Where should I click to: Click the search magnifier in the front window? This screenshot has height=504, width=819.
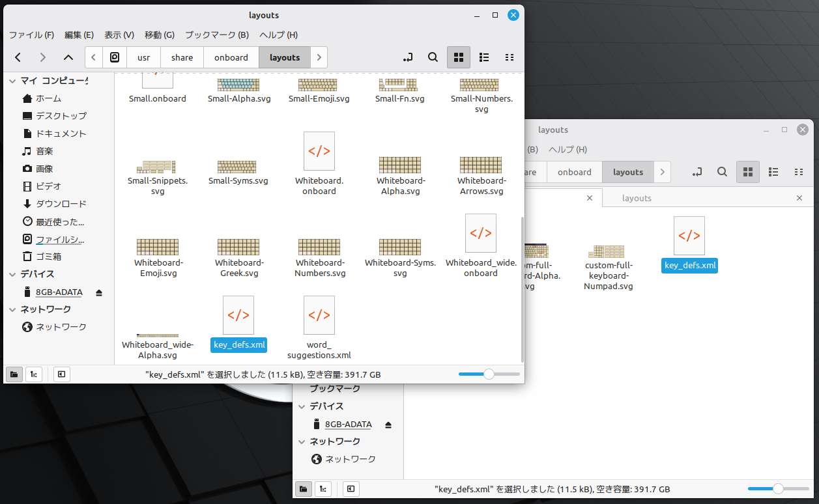433,57
